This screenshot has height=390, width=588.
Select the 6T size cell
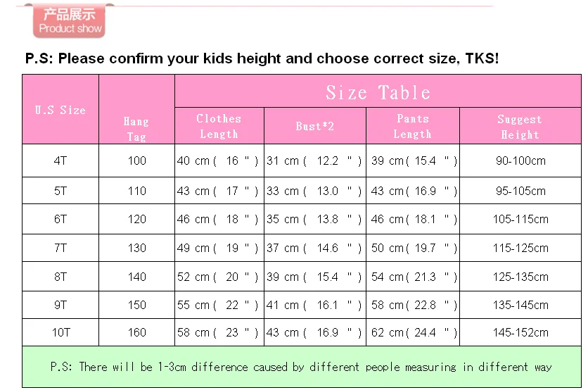60,219
